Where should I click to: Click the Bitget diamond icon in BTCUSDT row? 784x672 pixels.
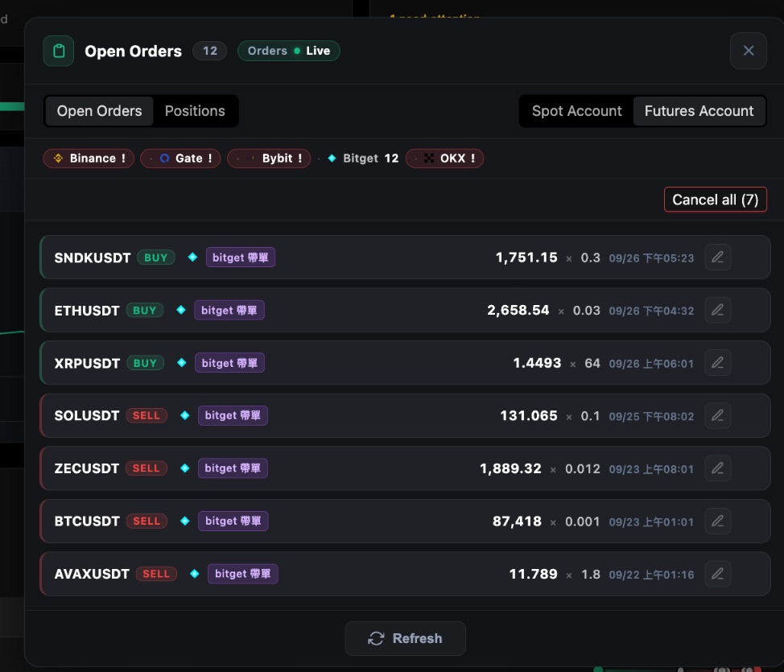184,521
